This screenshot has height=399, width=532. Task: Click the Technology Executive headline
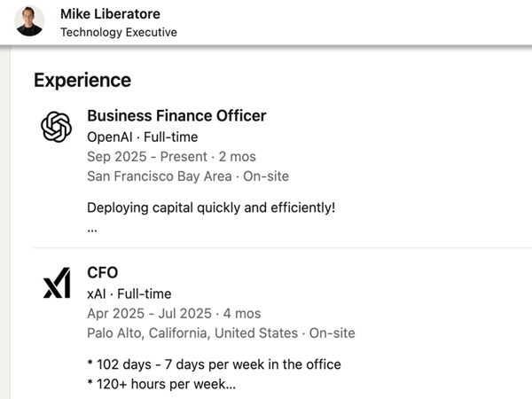pyautogui.click(x=118, y=32)
